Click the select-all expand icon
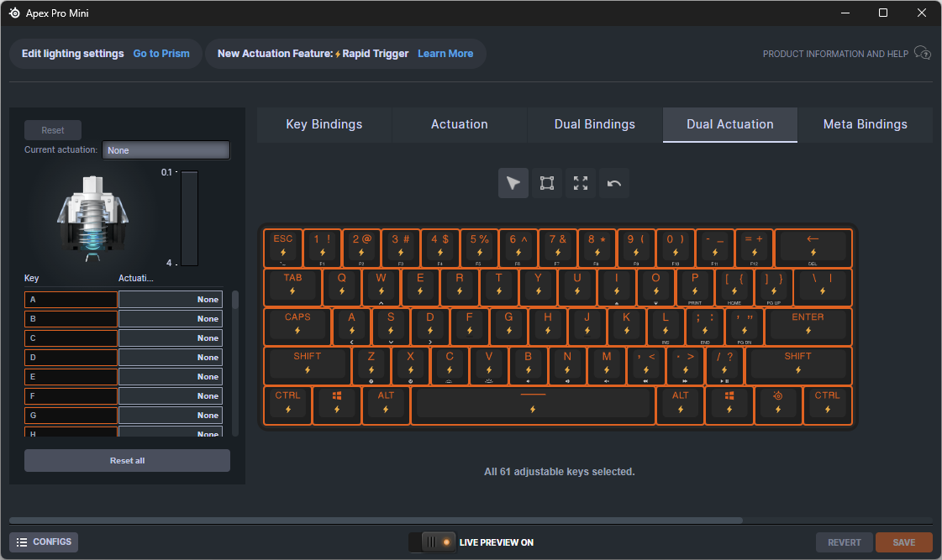This screenshot has height=560, width=942. 581,183
